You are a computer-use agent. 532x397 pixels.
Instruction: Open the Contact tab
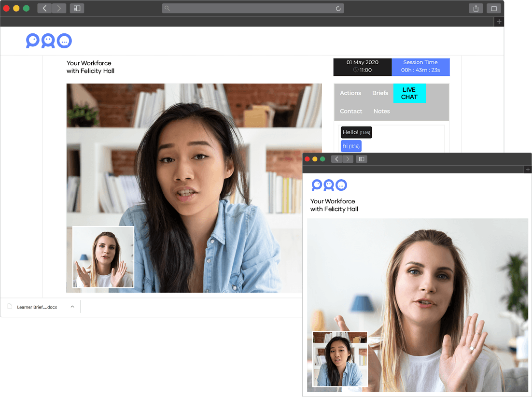coord(351,111)
